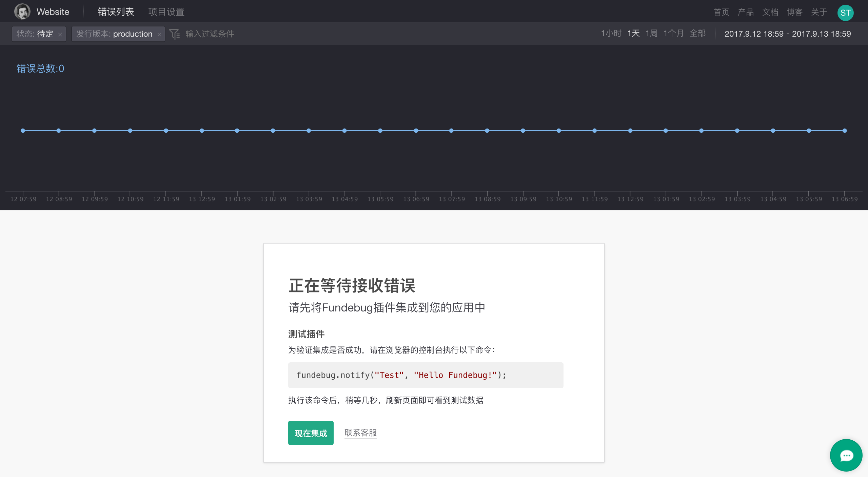Screen dimensions: 868x477
Task: Click the 12 08:59 axis label
Action: (59, 199)
